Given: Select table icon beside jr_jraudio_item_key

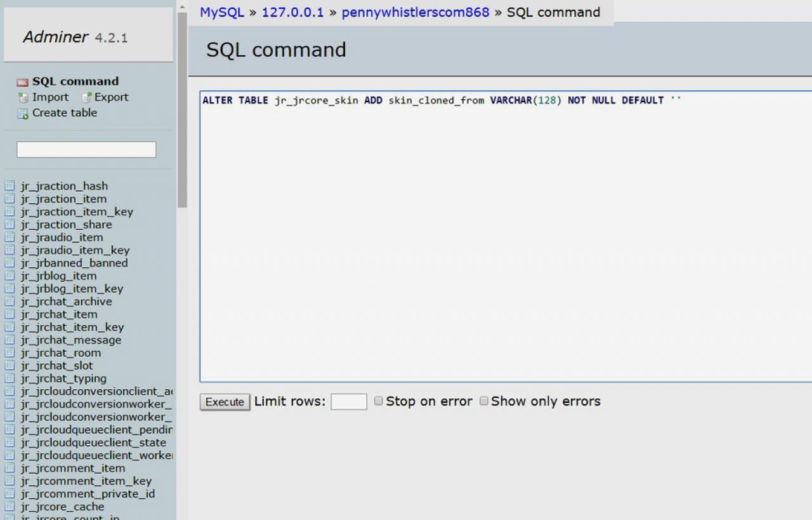Looking at the screenshot, I should (10, 250).
